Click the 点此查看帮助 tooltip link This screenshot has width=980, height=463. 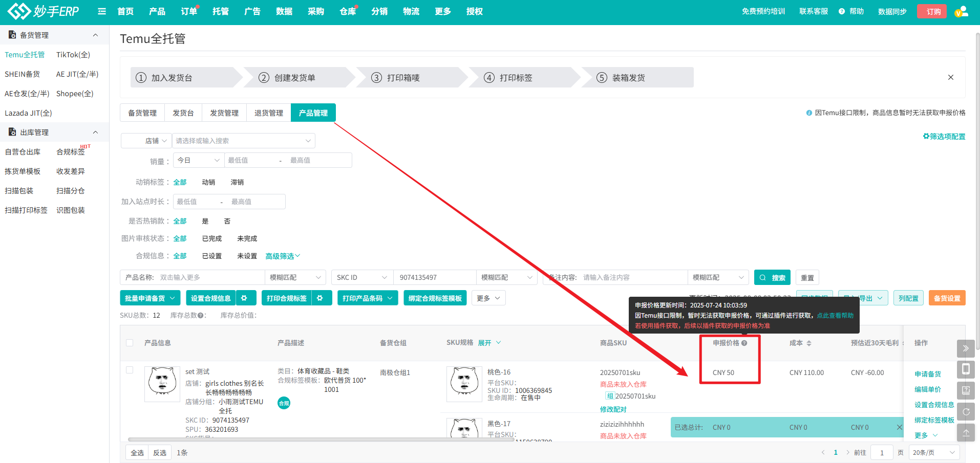[835, 316]
